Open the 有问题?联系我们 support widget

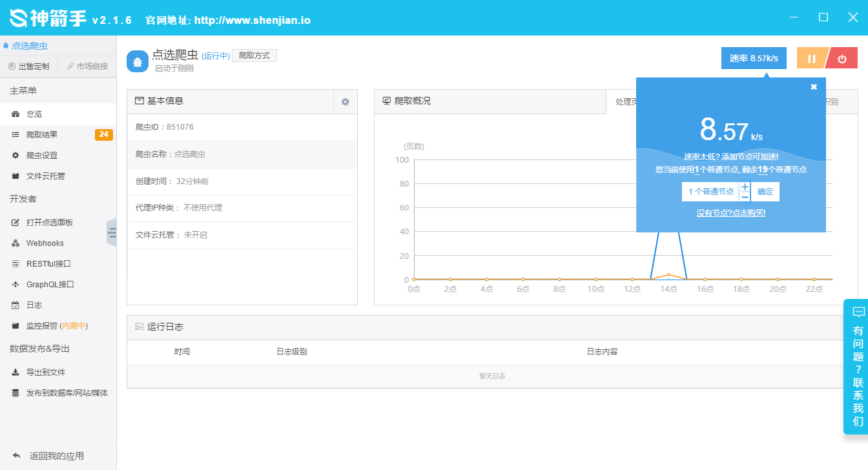point(858,368)
